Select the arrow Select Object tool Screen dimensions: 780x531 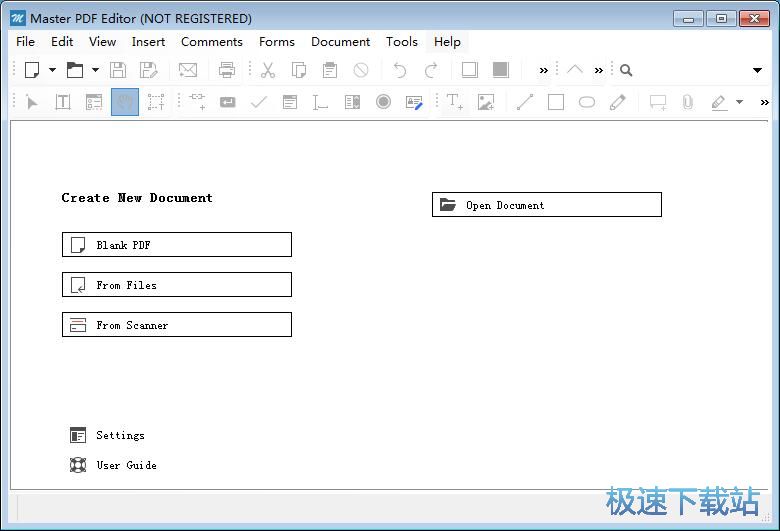point(32,103)
